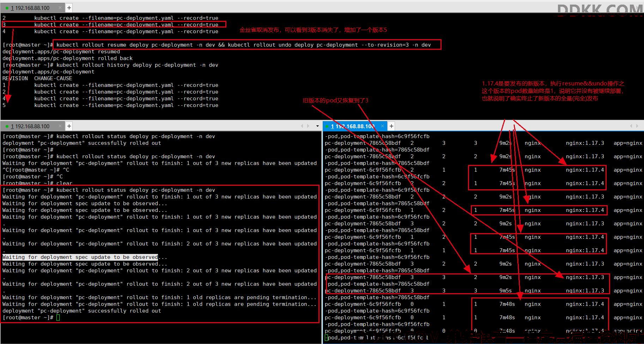644x344 pixels.
Task: Add a new tab beside the active blue tab
Action: tap(391, 126)
